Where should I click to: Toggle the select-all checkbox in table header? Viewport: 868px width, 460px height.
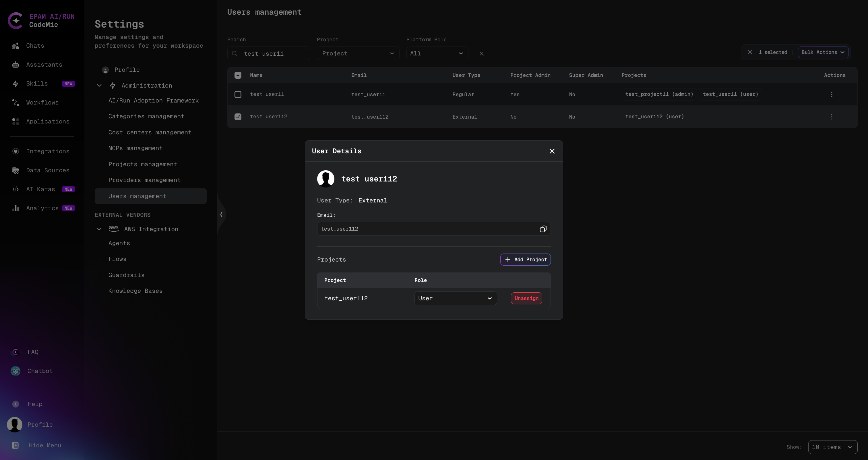[238, 75]
